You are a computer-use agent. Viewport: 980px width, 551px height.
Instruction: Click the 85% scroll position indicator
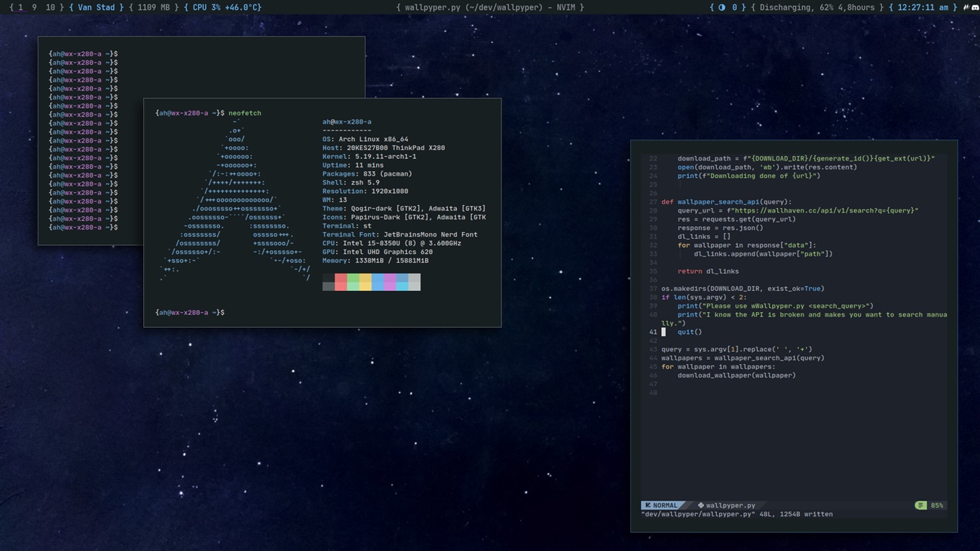[937, 505]
